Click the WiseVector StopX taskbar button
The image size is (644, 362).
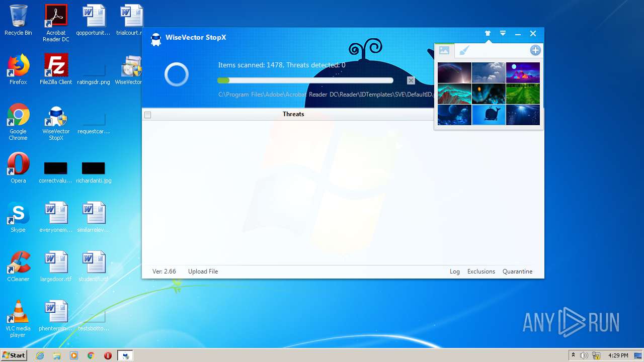125,355
